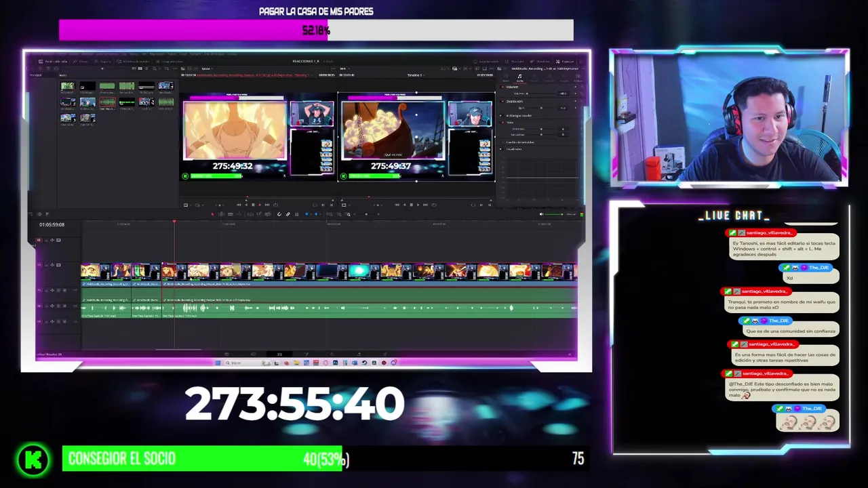The height and width of the screenshot is (488, 868).
Task: Adjust the Semitonos slider under Tono
Action: [x=542, y=129]
